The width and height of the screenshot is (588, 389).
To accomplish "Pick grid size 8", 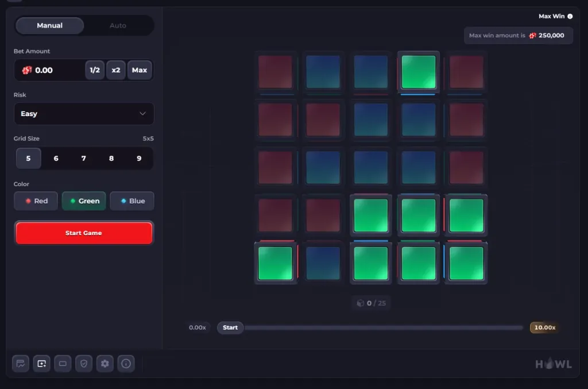I will tap(111, 159).
